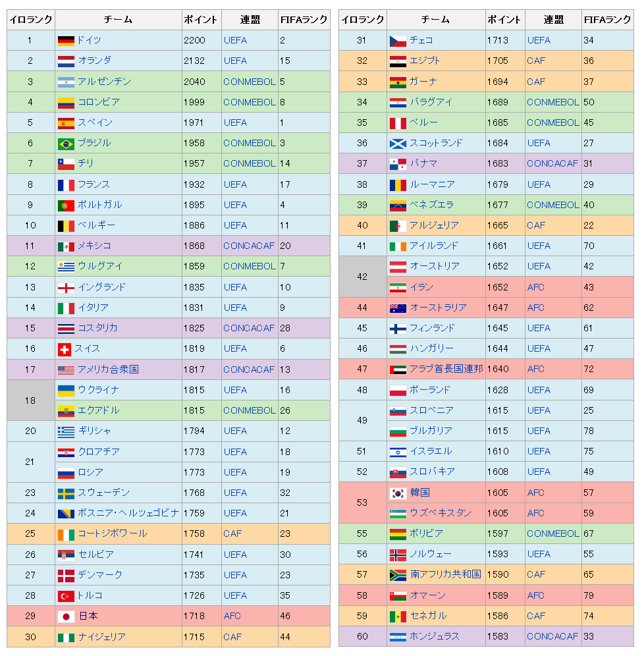Open the ホンジュラス team link

pyautogui.click(x=434, y=636)
